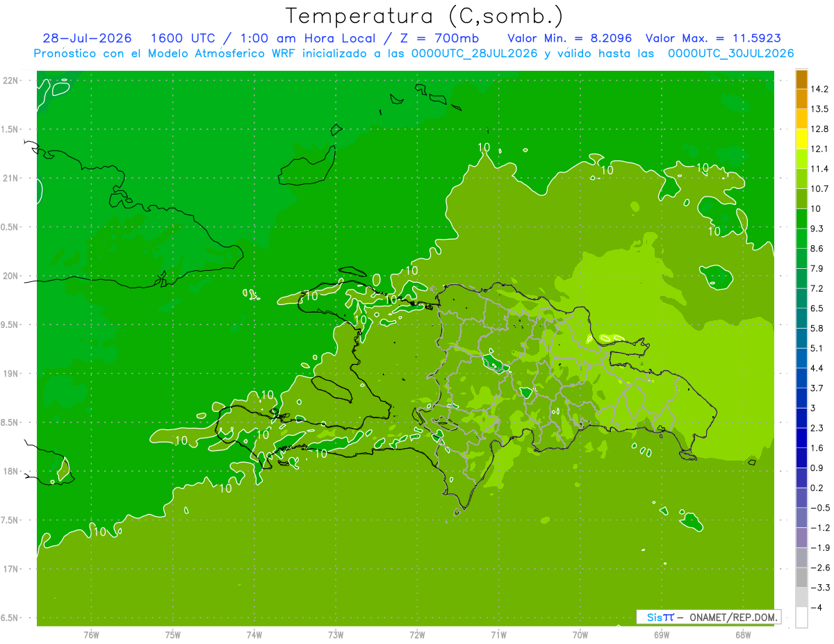Click the '73W' longitude label

coord(336,635)
